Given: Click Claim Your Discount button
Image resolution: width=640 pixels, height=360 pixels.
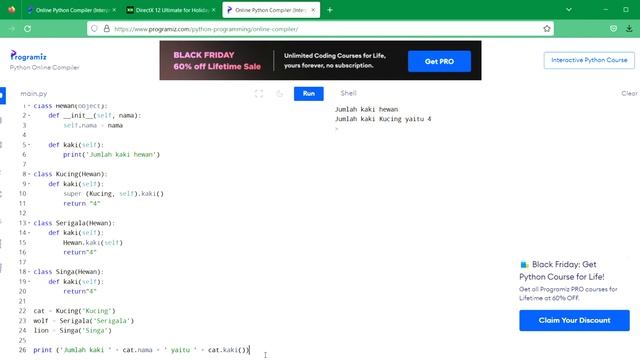Looking at the screenshot, I should pos(574,320).
